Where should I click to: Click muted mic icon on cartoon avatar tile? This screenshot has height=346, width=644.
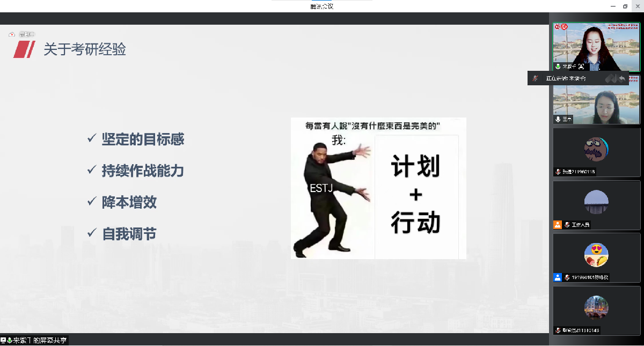tap(558, 172)
